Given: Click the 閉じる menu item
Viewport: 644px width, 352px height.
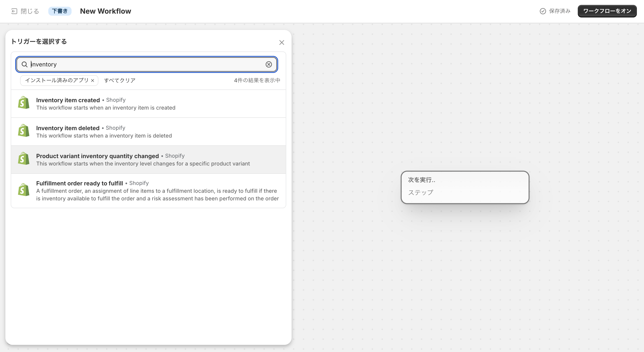Looking at the screenshot, I should coord(30,11).
